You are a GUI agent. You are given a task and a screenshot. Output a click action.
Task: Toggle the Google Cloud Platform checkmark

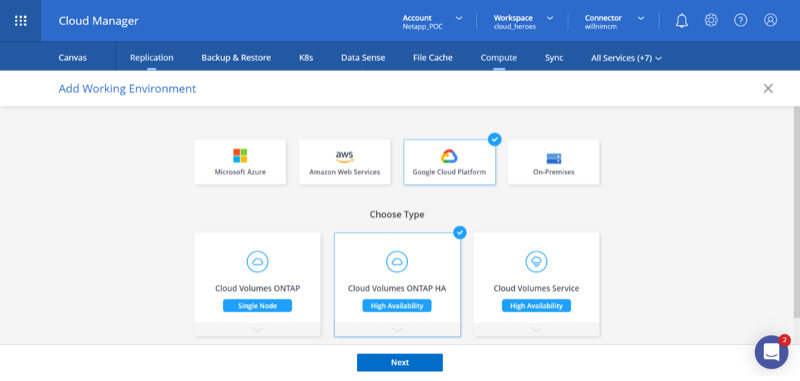pos(494,139)
